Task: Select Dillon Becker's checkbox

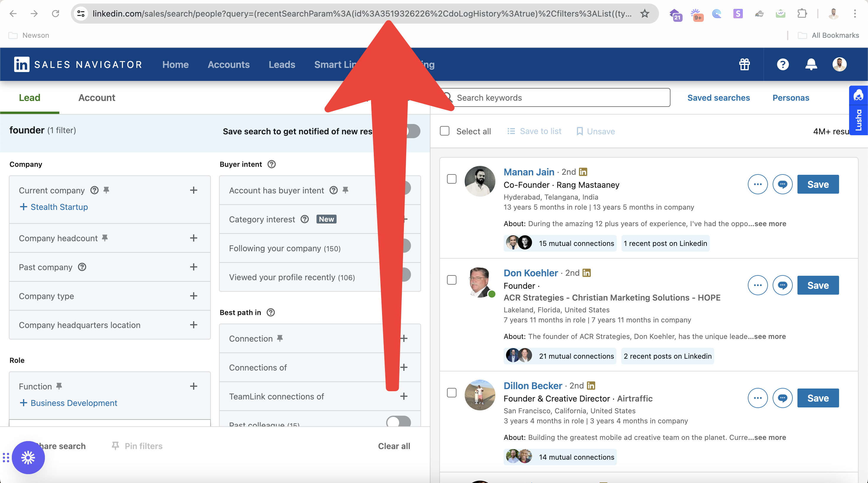Action: 451,393
